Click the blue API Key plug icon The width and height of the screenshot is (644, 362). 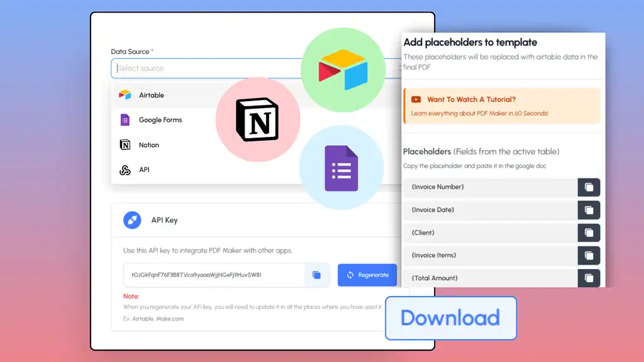132,220
